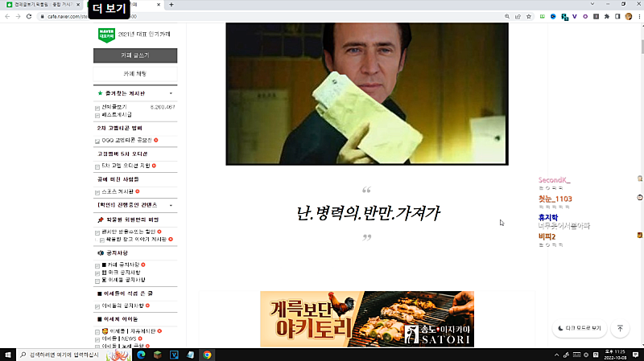Image resolution: width=644 pixels, height=361 pixels.
Task: Open the Chrome profile avatar
Action: pos(629,16)
